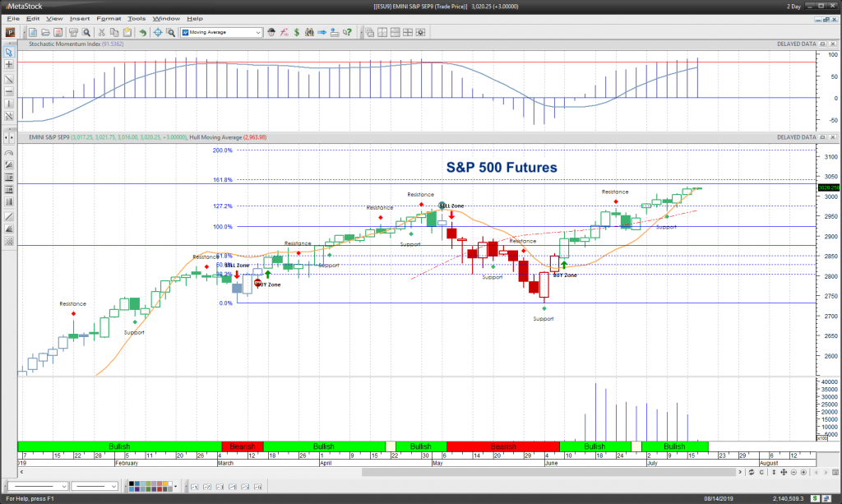Click the Cut scissors icon

tap(101, 32)
